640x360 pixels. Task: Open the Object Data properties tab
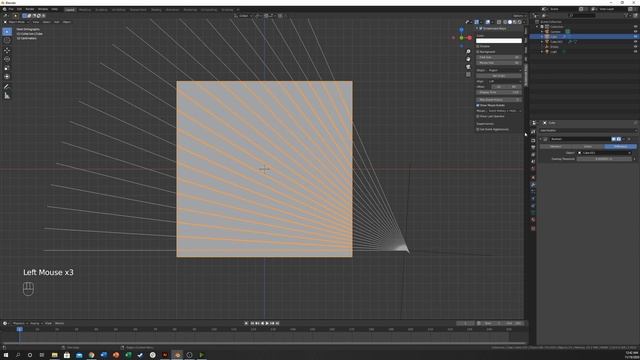click(x=533, y=213)
